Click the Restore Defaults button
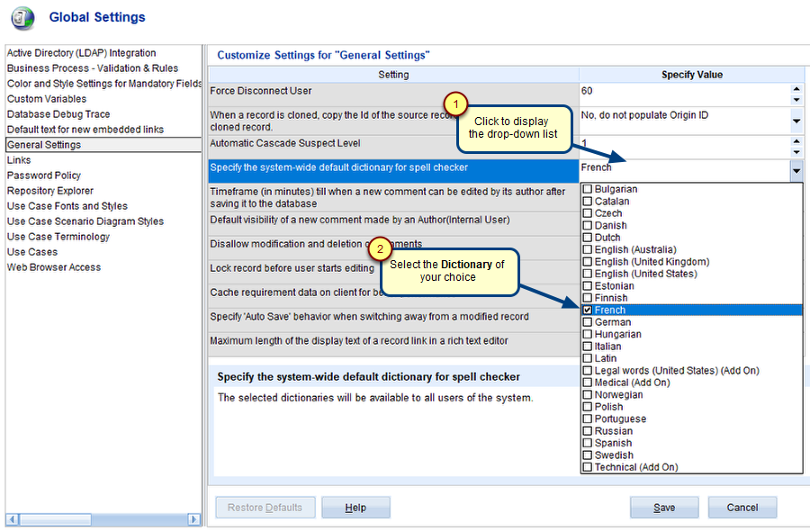Viewport: 810px width, 532px height. pyautogui.click(x=265, y=508)
